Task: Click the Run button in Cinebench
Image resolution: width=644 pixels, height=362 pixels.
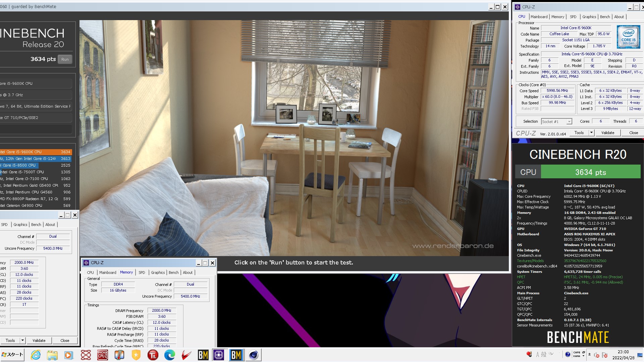Action: [65, 59]
